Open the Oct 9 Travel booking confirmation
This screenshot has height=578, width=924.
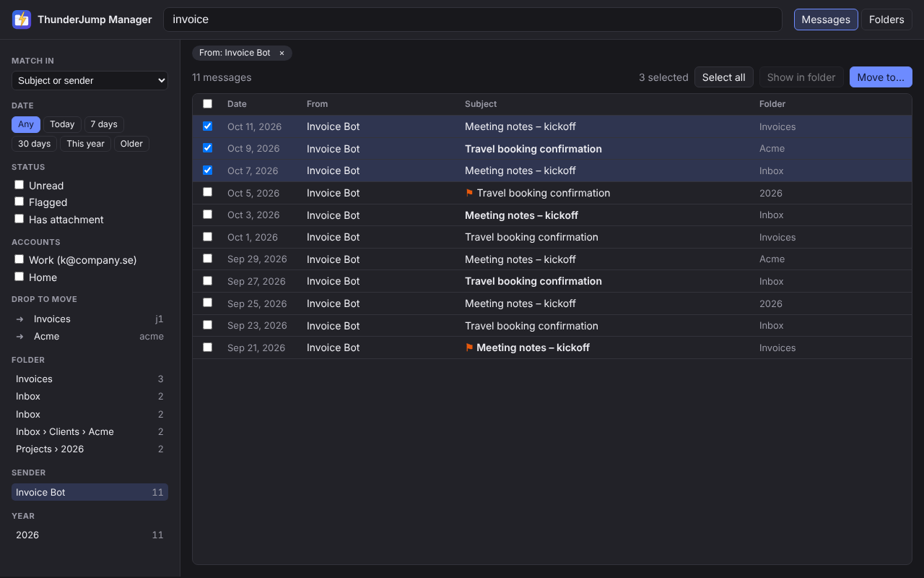533,149
